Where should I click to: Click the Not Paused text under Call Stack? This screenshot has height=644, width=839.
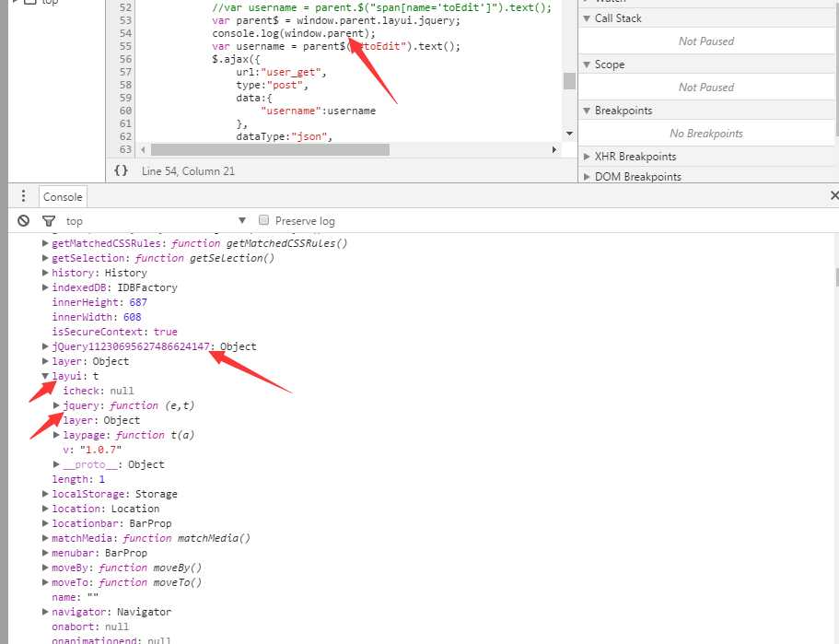706,41
